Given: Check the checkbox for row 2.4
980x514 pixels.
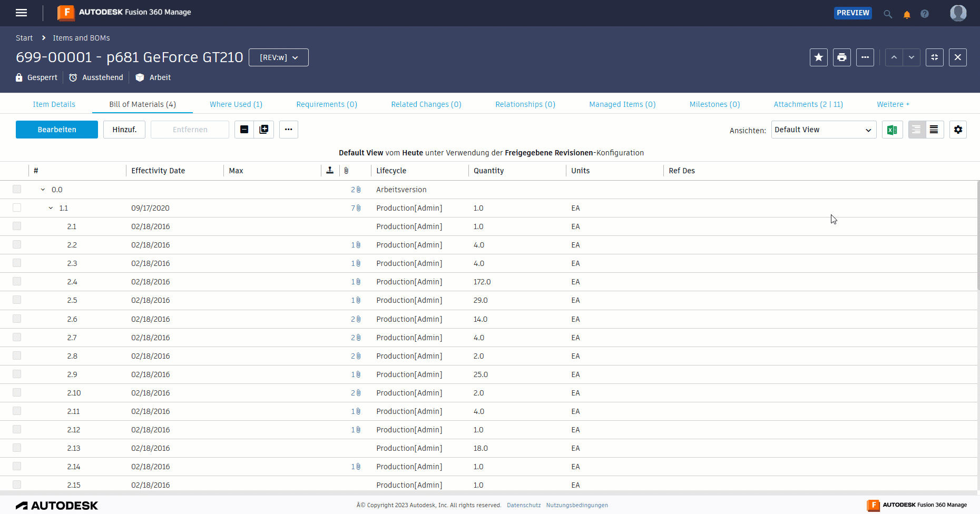Looking at the screenshot, I should click(17, 281).
